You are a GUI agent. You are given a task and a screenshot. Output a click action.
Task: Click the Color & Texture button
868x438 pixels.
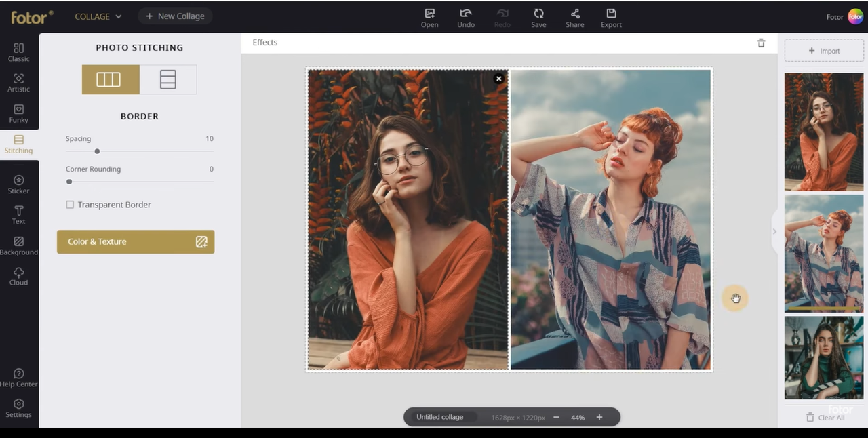136,241
